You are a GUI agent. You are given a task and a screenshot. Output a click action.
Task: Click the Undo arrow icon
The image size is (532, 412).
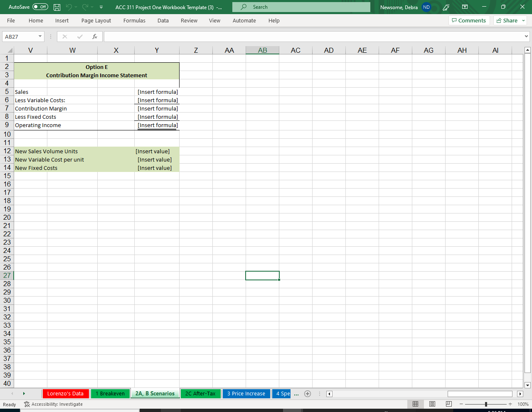point(69,7)
